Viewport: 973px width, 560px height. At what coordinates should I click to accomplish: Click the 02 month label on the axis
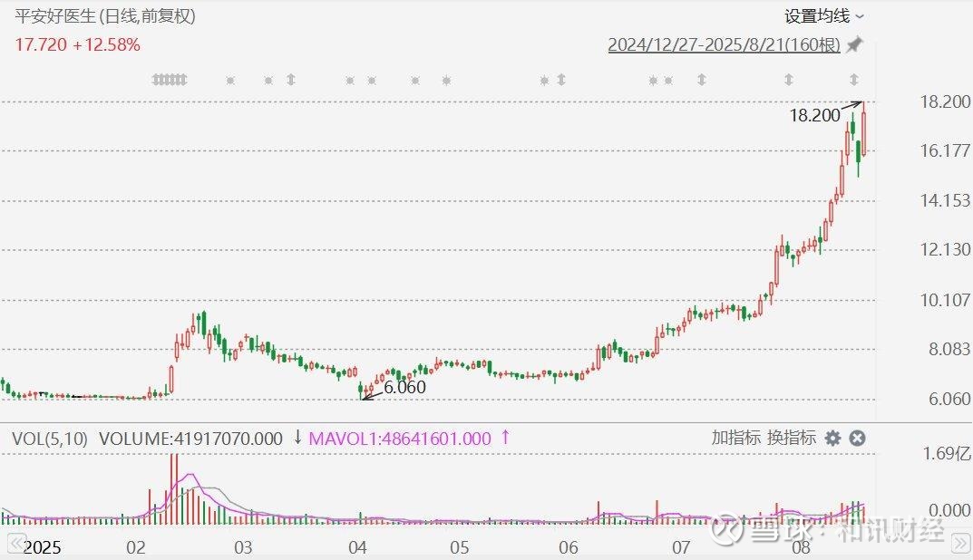tap(136, 547)
